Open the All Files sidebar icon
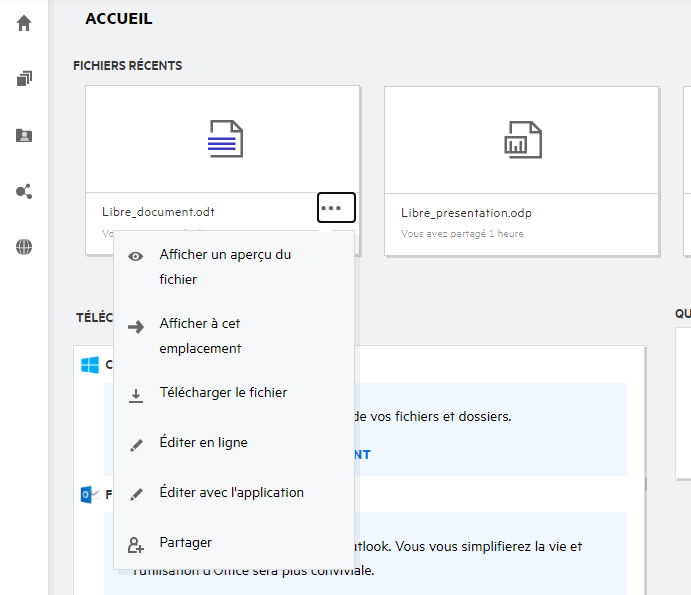Viewport: 691px width, 595px height. click(24, 79)
